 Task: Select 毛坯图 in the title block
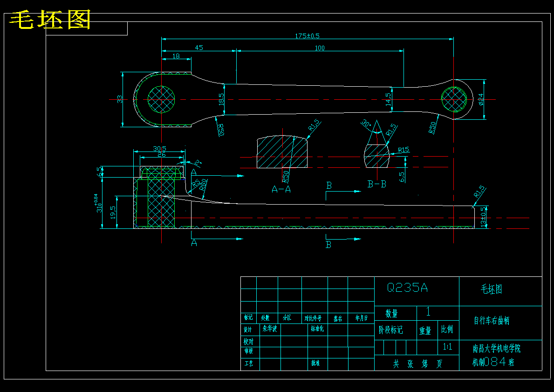[x=491, y=289]
